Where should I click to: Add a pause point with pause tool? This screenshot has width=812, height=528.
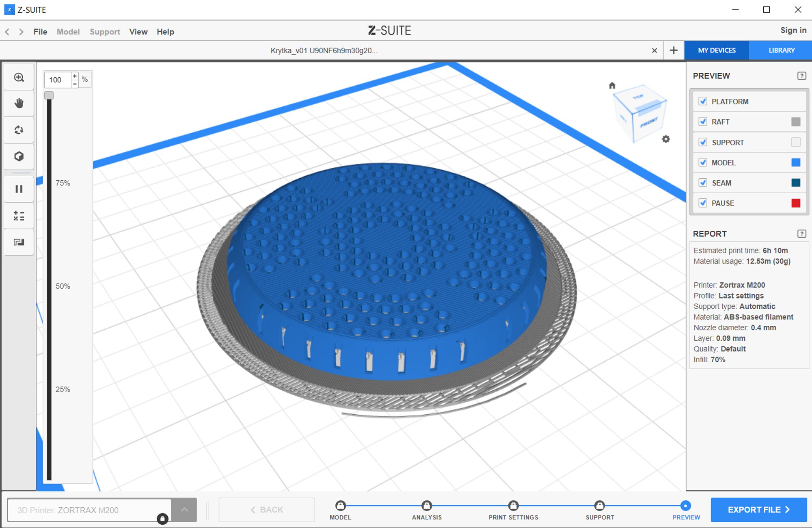(x=19, y=189)
